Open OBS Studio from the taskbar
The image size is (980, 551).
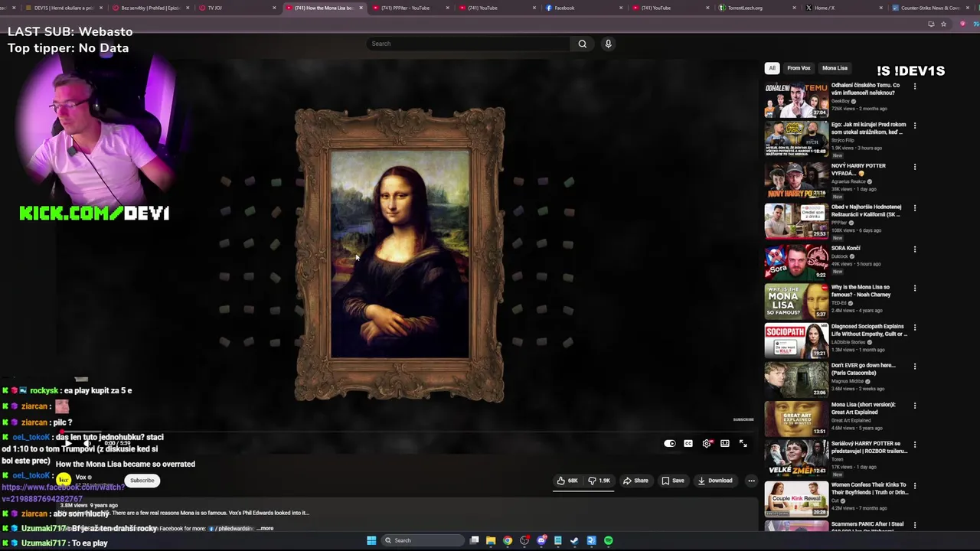pyautogui.click(x=524, y=540)
